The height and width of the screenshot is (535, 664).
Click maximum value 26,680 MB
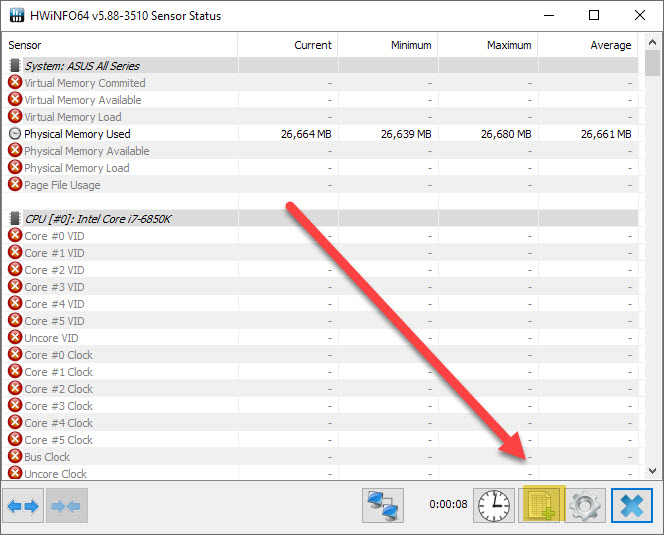(506, 134)
